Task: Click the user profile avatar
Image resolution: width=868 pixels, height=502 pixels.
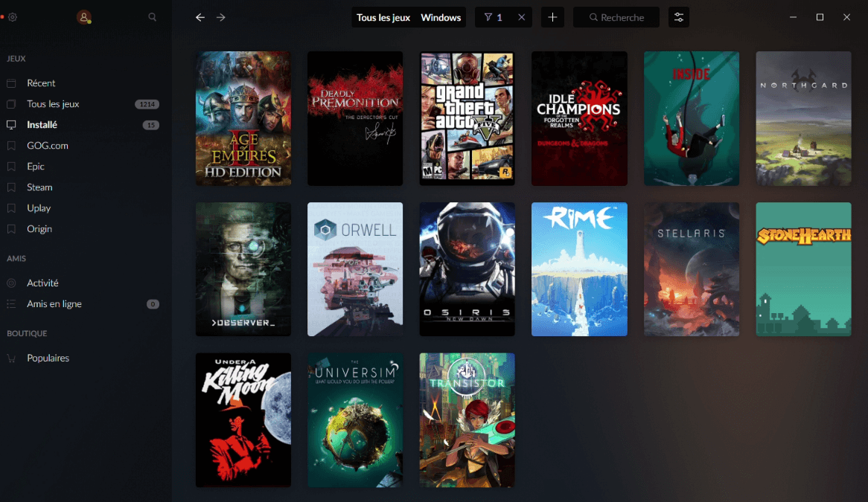Action: point(84,17)
